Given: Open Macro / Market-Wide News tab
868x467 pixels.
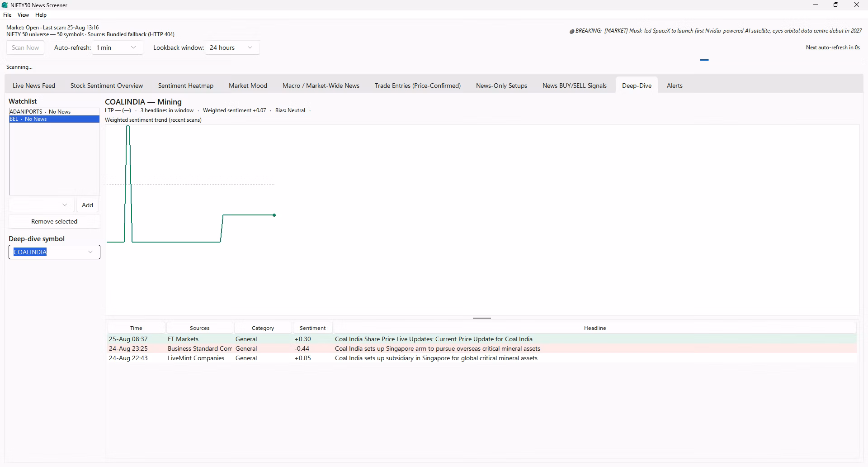Looking at the screenshot, I should click(x=321, y=86).
